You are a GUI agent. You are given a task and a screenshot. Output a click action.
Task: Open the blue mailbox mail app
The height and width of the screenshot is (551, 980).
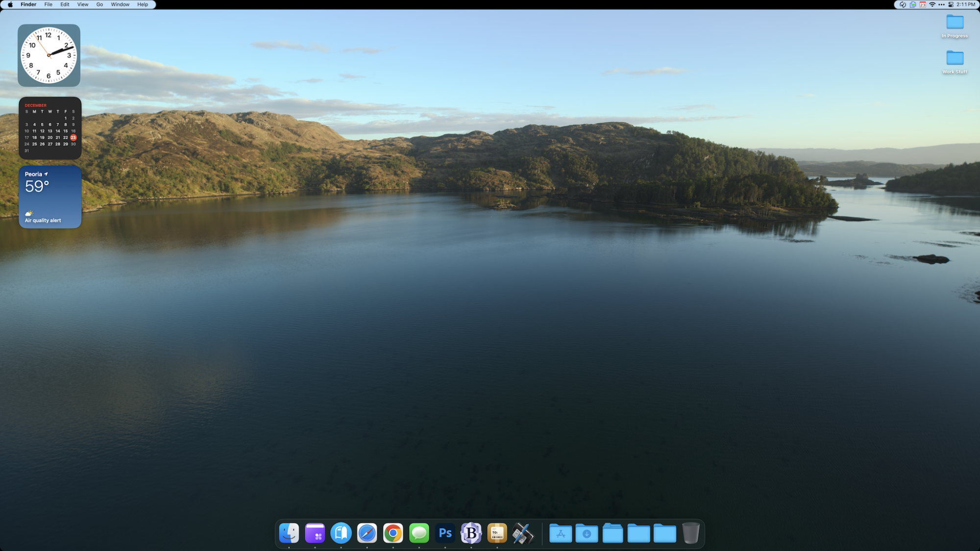point(341,533)
